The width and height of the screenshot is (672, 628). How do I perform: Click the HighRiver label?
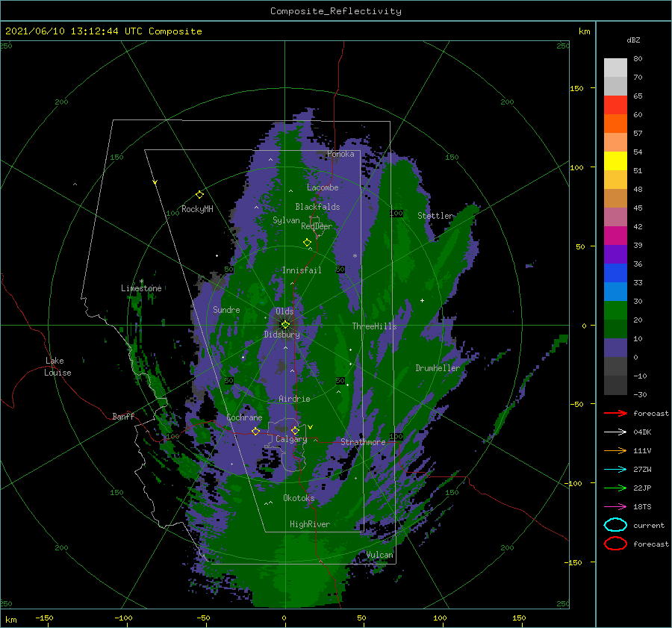(310, 524)
